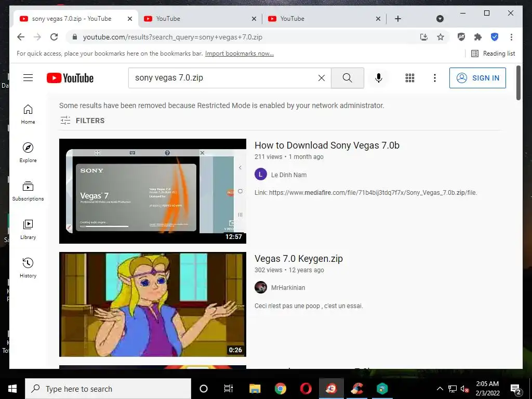Show hidden tray icons chevron
This screenshot has height=399, width=532.
[x=440, y=389]
